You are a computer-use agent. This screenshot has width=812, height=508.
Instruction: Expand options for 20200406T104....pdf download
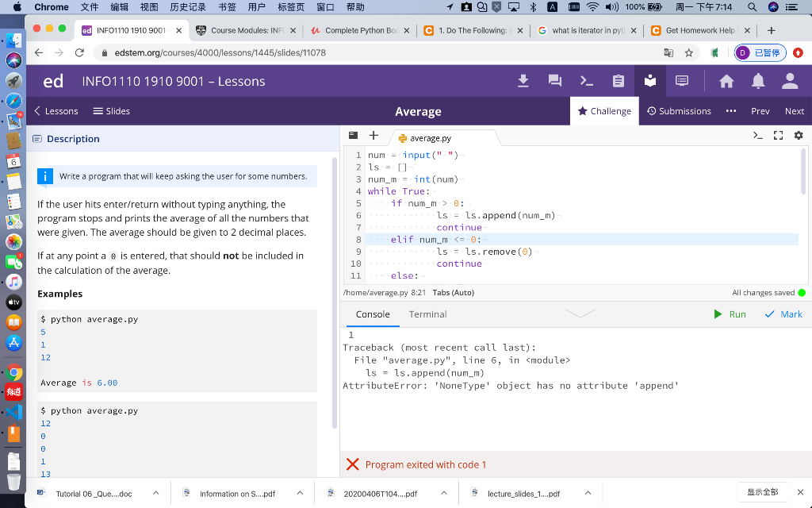[x=444, y=494]
